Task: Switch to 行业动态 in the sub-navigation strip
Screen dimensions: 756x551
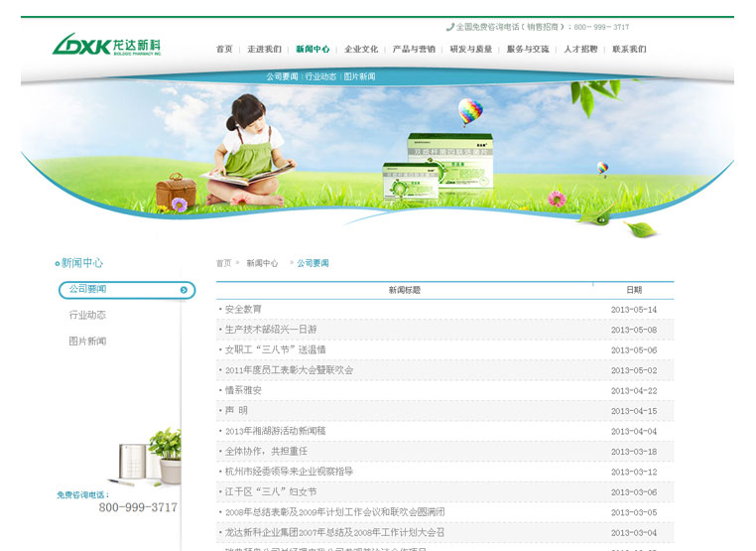Action: [320, 76]
